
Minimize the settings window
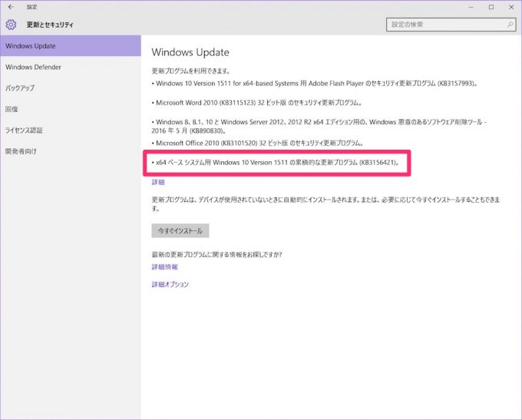(x=471, y=7)
